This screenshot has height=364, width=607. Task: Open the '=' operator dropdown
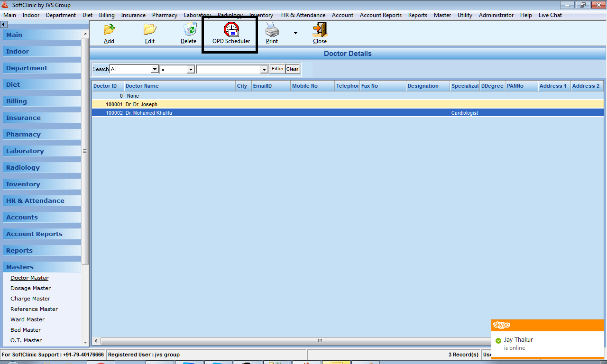coord(191,69)
